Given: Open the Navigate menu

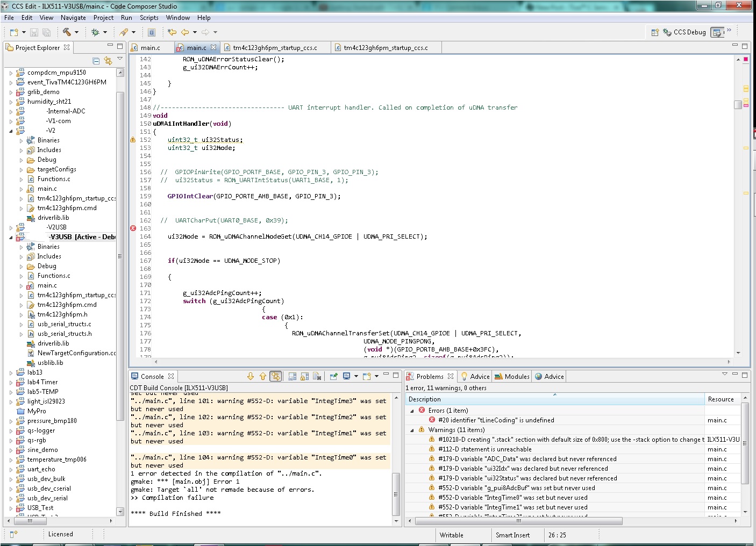Looking at the screenshot, I should (73, 18).
